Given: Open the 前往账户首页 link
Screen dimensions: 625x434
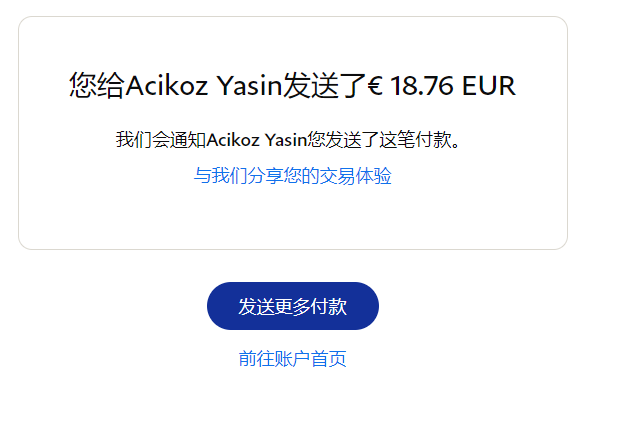Looking at the screenshot, I should (x=293, y=358).
